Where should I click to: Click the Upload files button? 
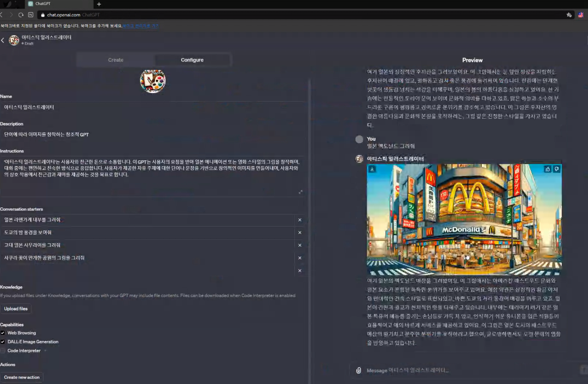pyautogui.click(x=16, y=309)
